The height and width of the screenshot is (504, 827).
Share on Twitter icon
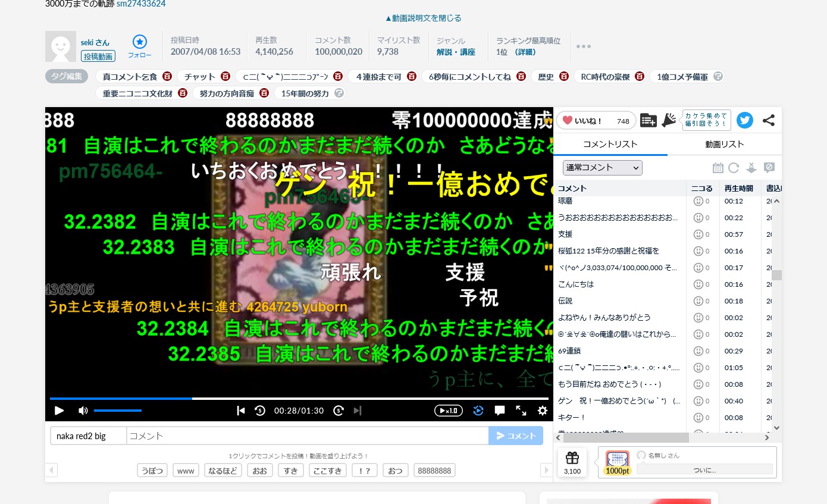click(745, 120)
